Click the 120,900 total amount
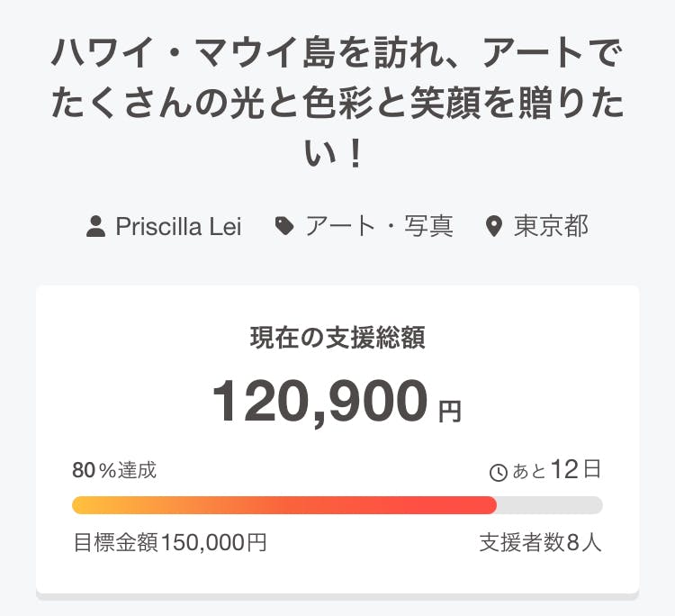This screenshot has width=675, height=616. (319, 401)
